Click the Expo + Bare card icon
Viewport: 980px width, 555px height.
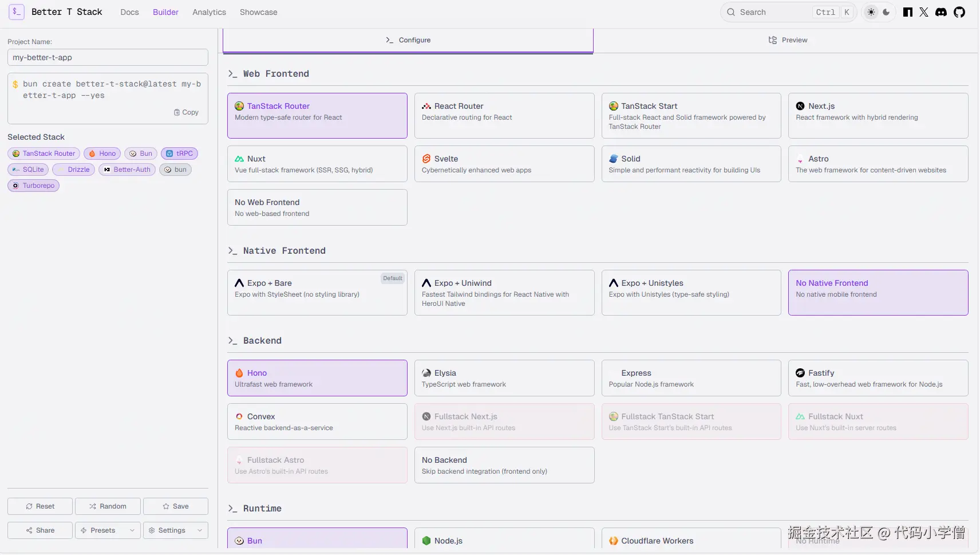click(x=239, y=283)
